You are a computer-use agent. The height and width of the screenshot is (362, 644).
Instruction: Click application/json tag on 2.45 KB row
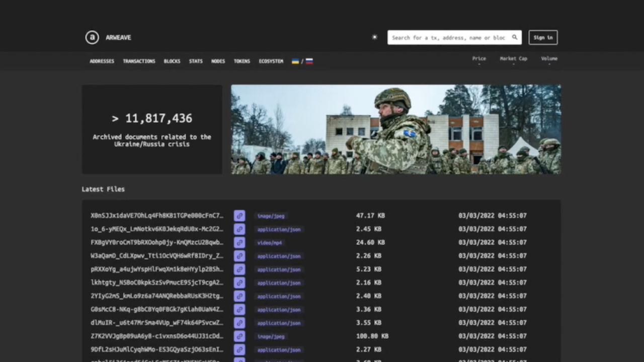279,229
